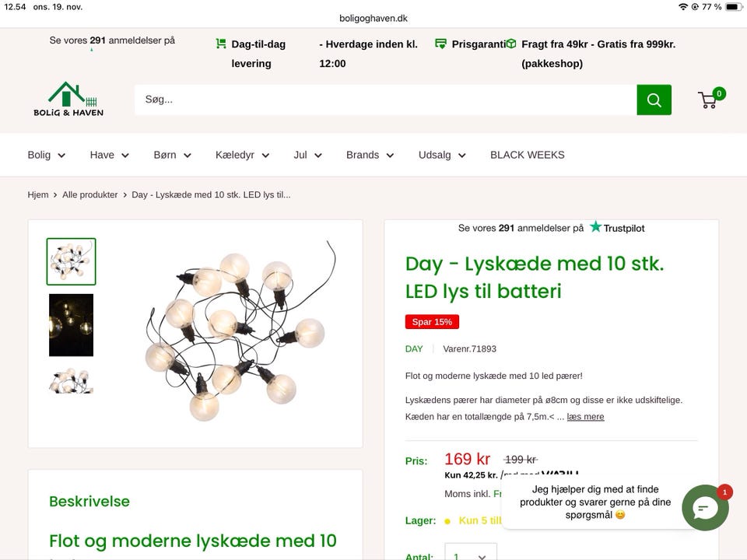Image resolution: width=747 pixels, height=560 pixels.
Task: Click the Fragt package box icon
Action: coord(511,44)
